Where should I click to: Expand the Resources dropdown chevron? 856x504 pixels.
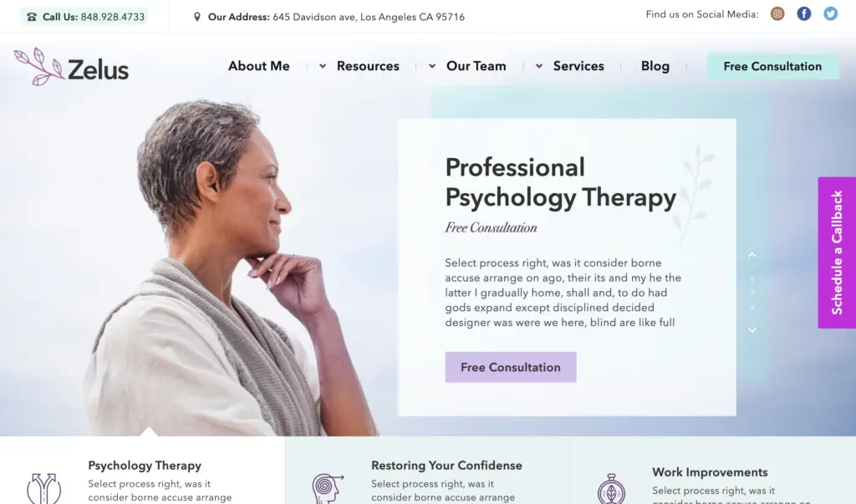[323, 66]
